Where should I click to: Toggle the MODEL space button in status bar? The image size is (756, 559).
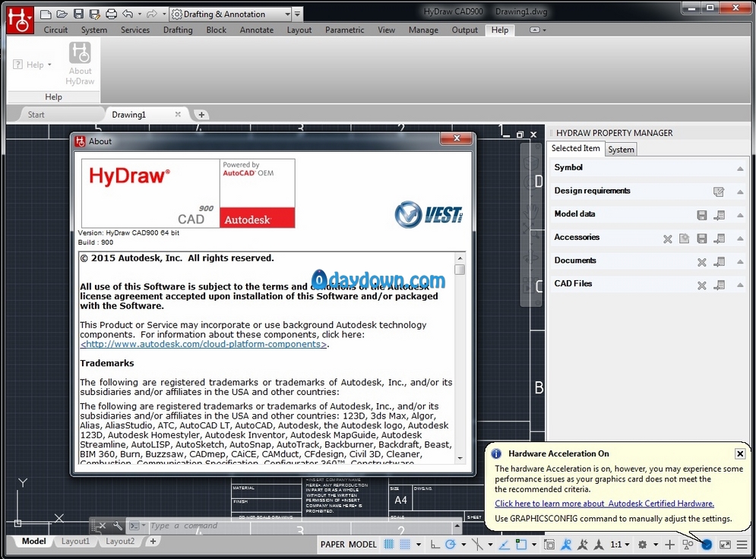[x=362, y=545]
